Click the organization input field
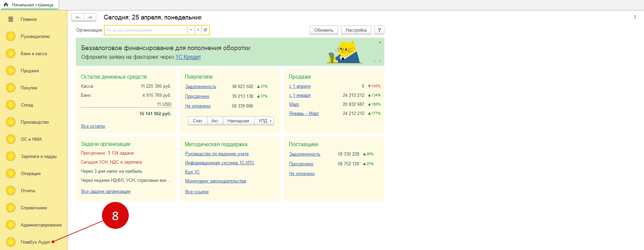644x250 pixels. [146, 30]
